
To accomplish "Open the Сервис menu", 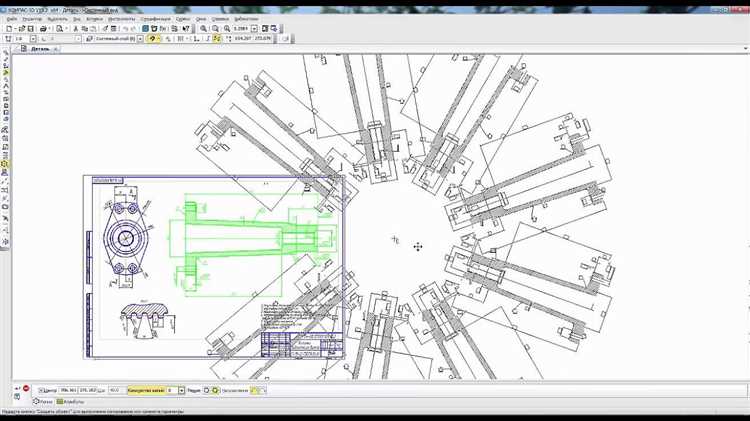I will (183, 19).
